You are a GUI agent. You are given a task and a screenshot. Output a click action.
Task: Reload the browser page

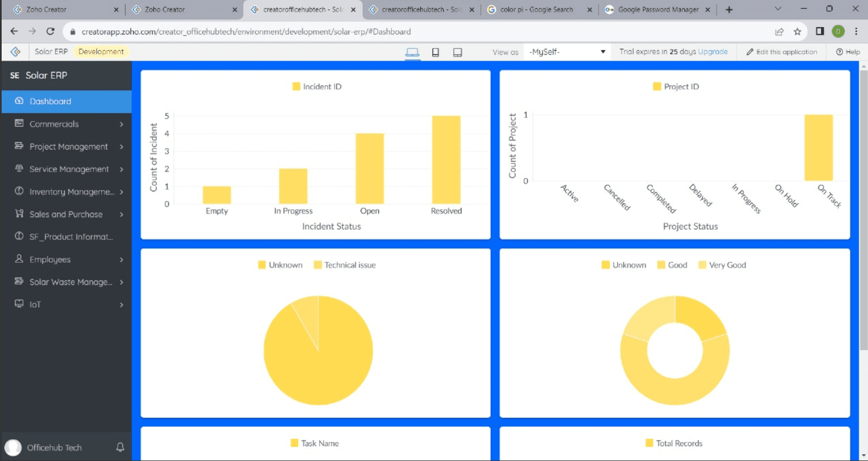50,31
